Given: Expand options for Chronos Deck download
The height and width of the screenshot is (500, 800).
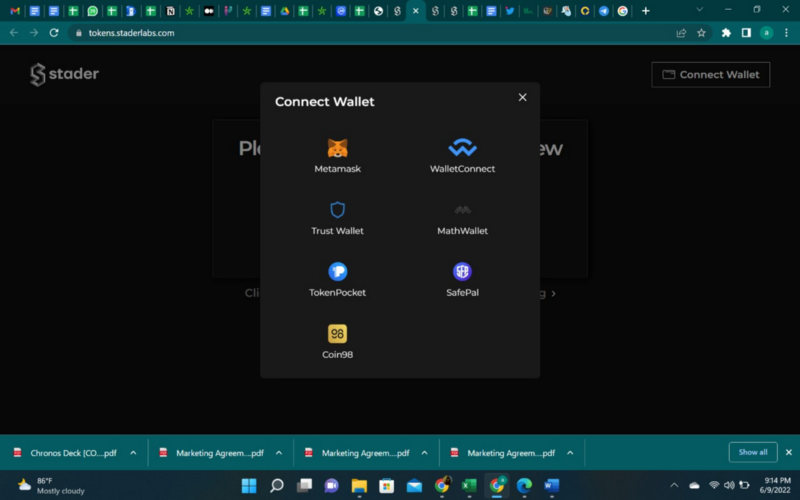Looking at the screenshot, I should click(x=133, y=453).
